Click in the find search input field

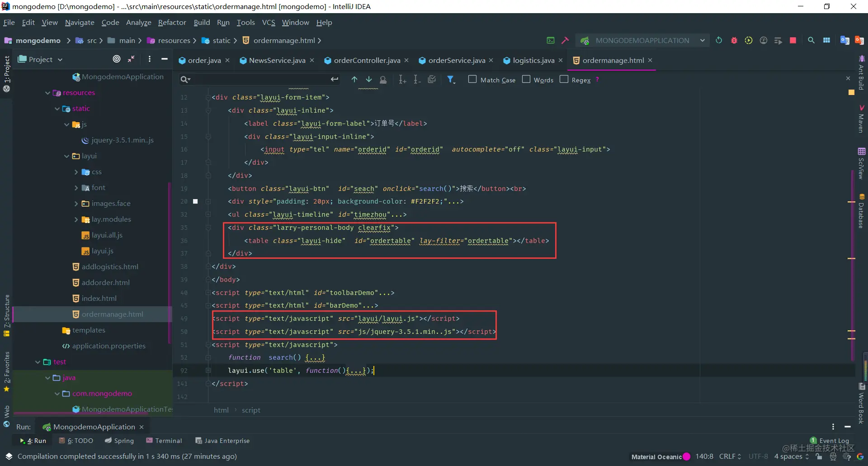[x=260, y=80]
